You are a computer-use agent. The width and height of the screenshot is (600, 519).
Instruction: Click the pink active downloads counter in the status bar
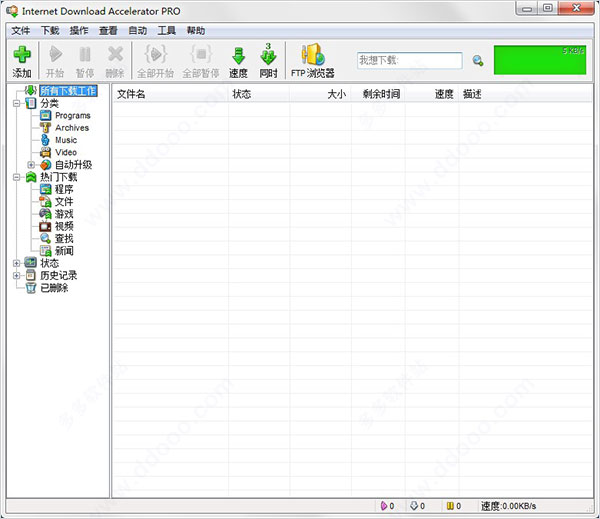coord(387,506)
